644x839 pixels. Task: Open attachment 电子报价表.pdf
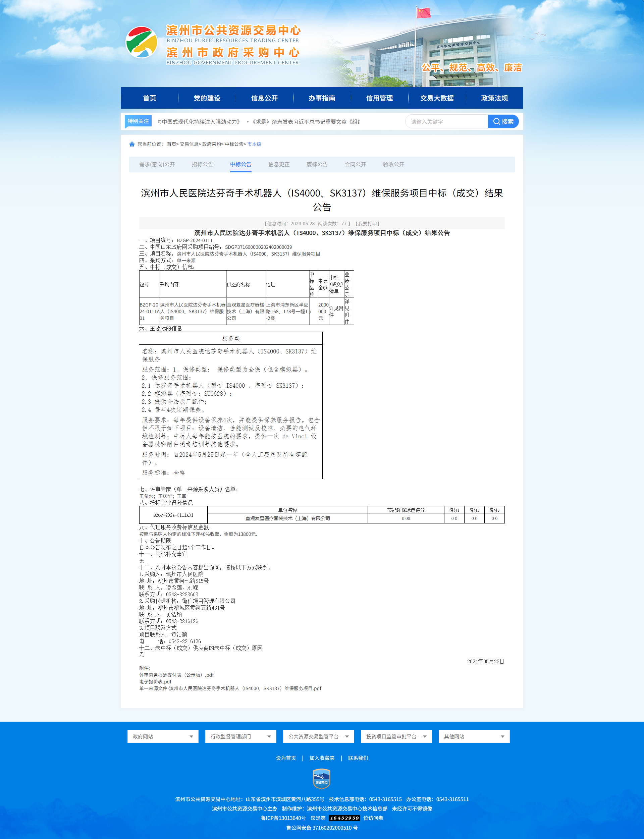155,682
